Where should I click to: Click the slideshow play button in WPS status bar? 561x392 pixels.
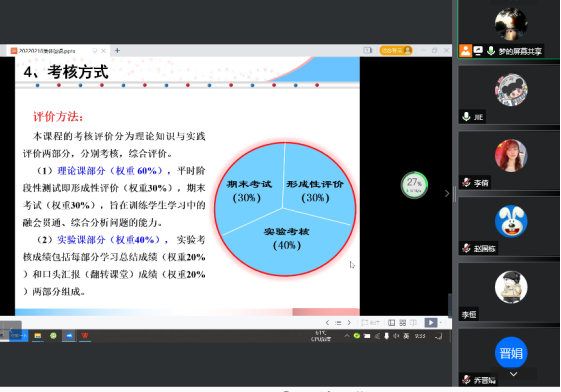tap(430, 323)
